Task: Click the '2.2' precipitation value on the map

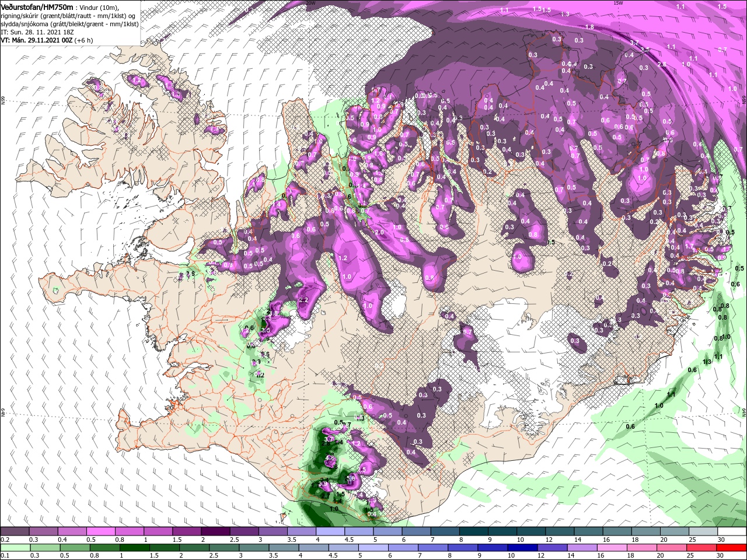Action: point(303,300)
